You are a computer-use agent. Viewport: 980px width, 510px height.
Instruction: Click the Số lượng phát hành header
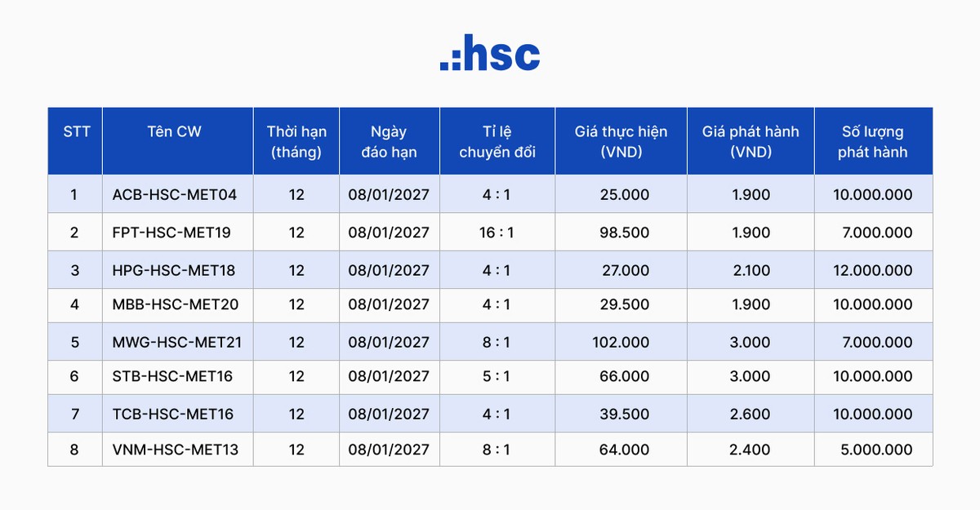point(872,141)
